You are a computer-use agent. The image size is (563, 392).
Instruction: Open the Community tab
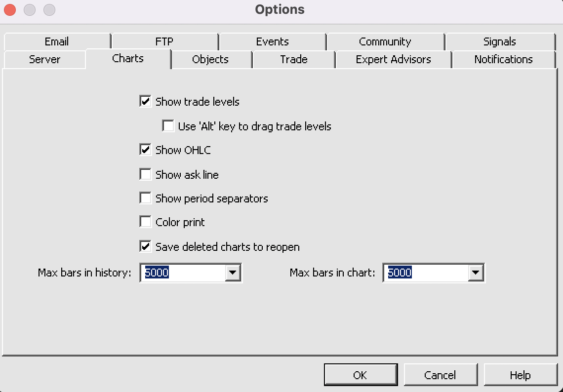tap(385, 42)
